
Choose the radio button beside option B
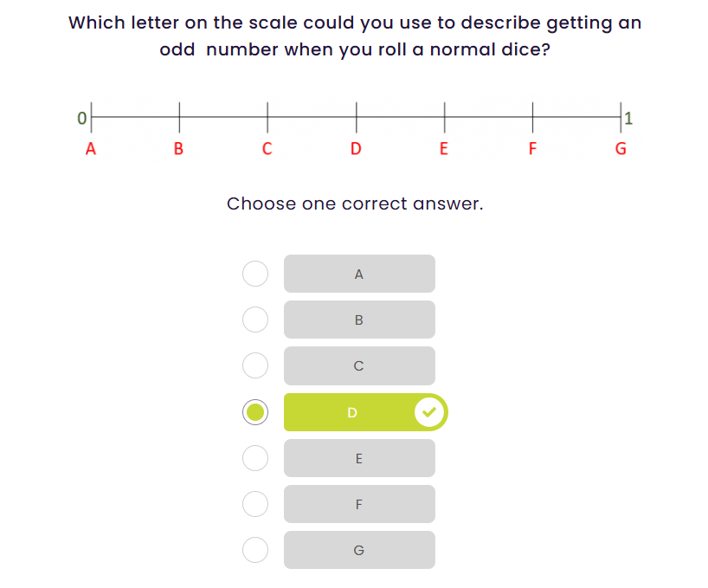pyautogui.click(x=255, y=320)
